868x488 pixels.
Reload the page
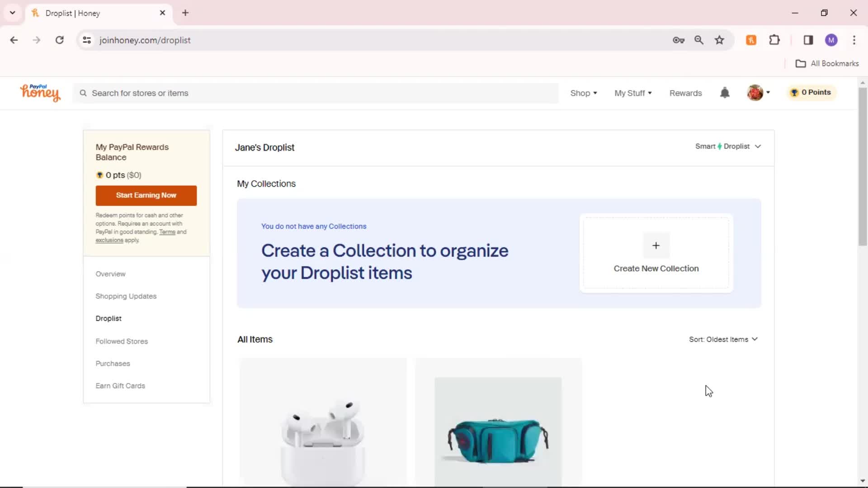tap(59, 40)
